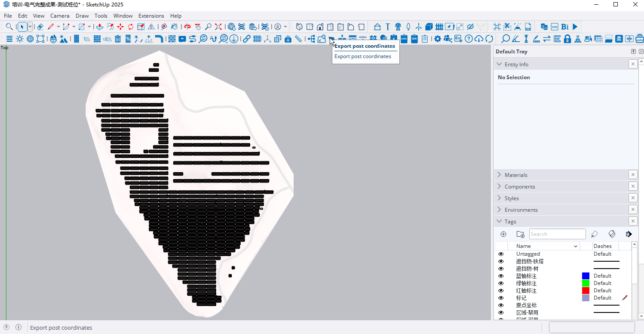The image size is (644, 334).
Task: Select the arrow Select tool
Action: click(x=22, y=27)
